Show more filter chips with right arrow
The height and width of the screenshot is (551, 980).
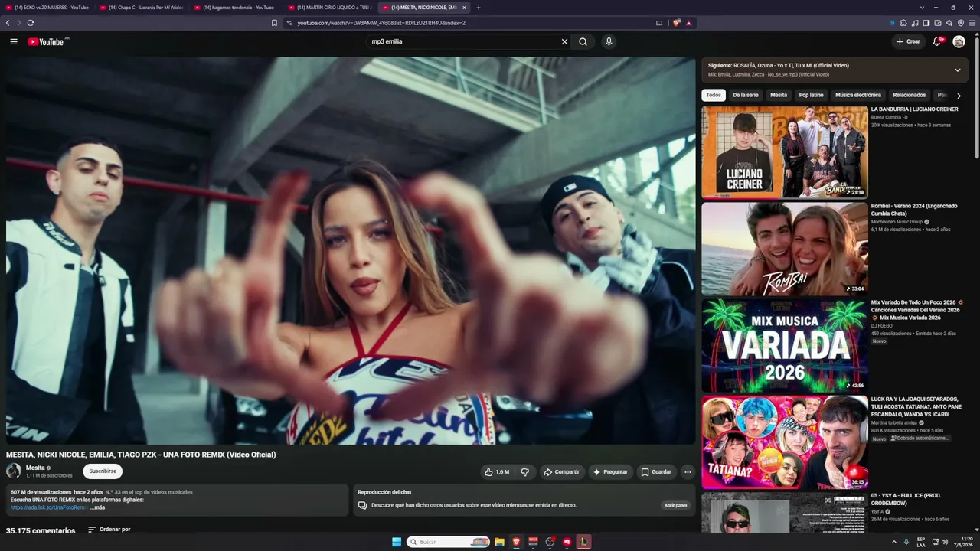tap(959, 96)
